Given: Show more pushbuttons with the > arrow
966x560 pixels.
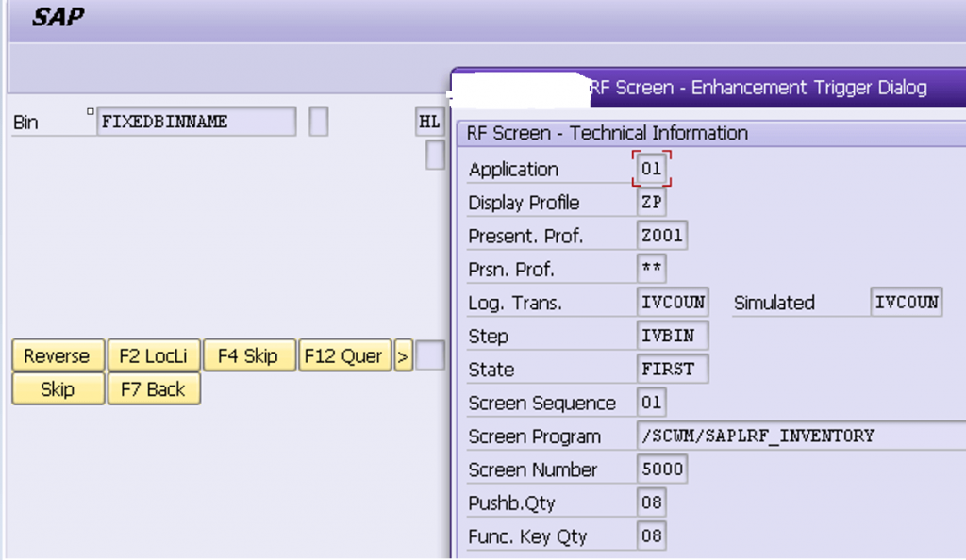Looking at the screenshot, I should pyautogui.click(x=403, y=355).
